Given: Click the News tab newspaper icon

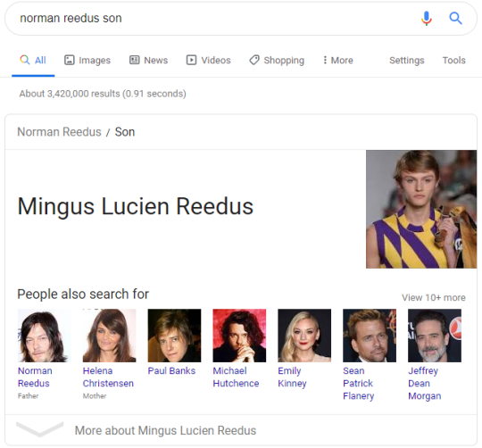Looking at the screenshot, I should click(134, 60).
